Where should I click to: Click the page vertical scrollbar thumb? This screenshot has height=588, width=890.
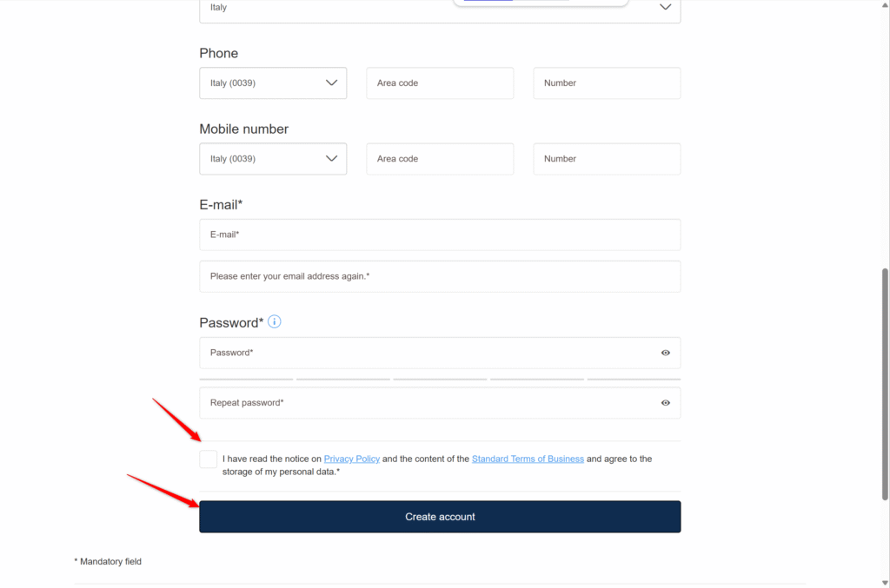(x=885, y=385)
